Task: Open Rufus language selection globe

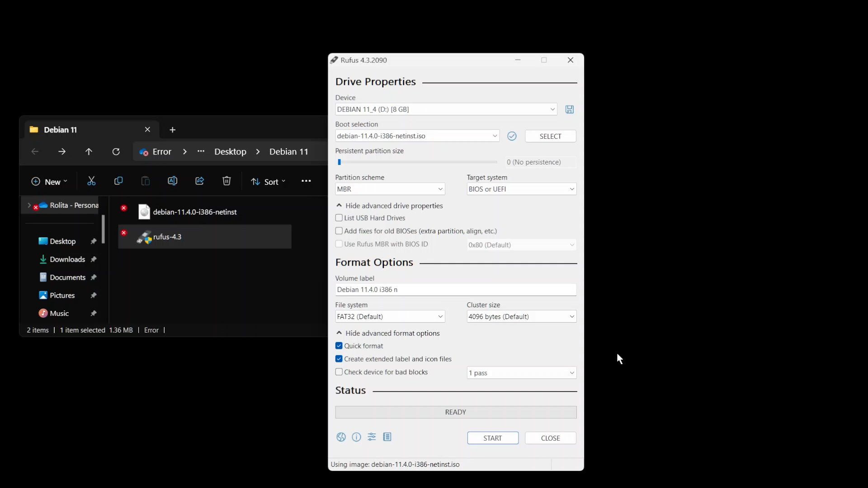Action: (341, 437)
